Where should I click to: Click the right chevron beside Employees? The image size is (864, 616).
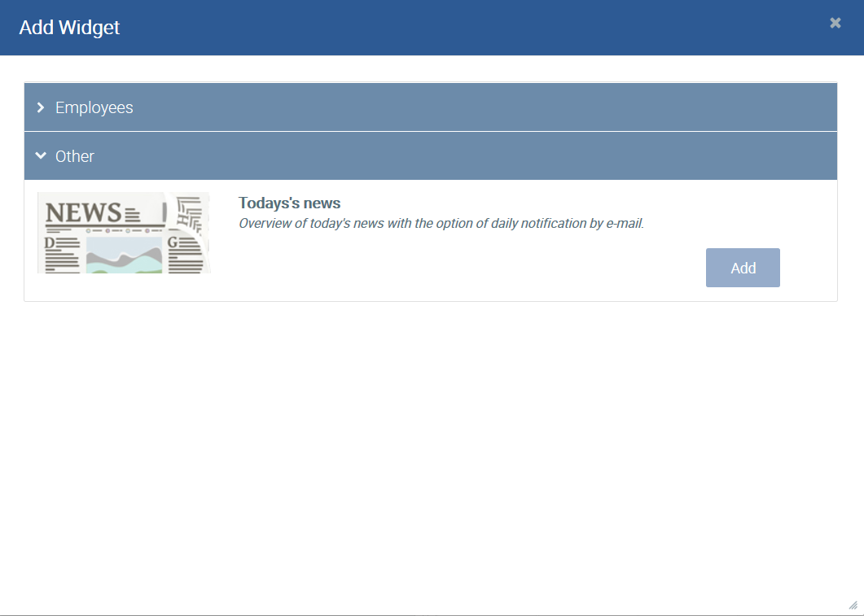coord(41,107)
